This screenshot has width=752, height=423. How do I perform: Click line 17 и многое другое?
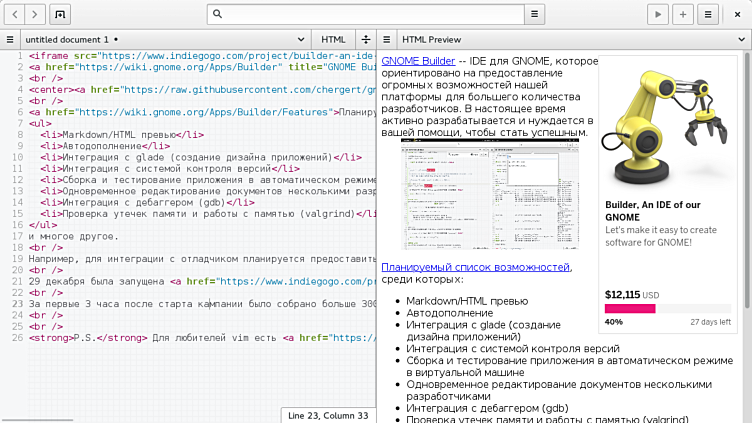(x=73, y=236)
